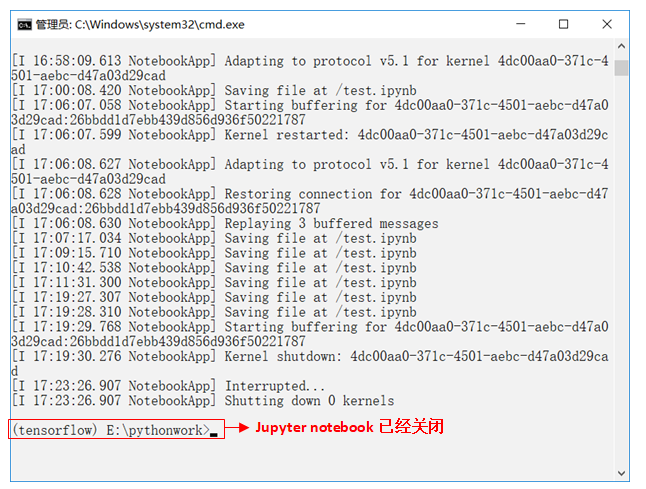This screenshot has height=489, width=646.
Task: Click the 'Kernel restarted' log line
Action: pyautogui.click(x=310, y=142)
